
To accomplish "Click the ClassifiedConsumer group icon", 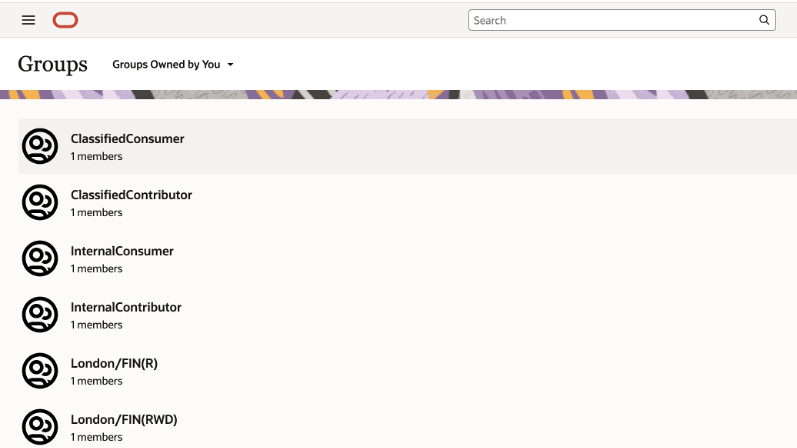I will click(x=40, y=146).
